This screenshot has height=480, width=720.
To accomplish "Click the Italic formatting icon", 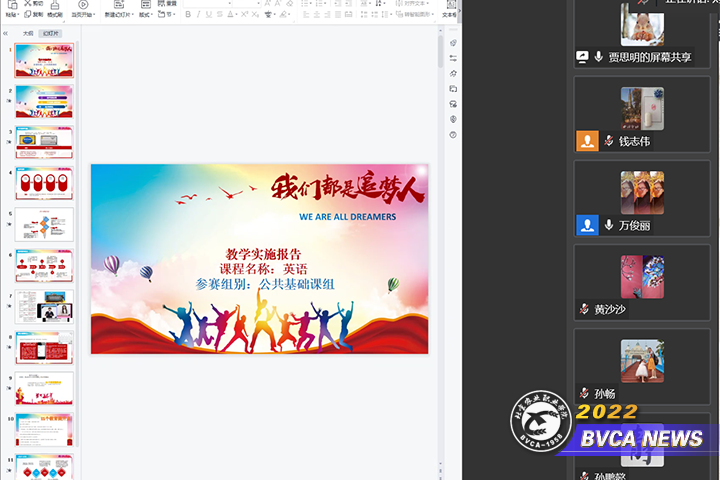I will (199, 15).
